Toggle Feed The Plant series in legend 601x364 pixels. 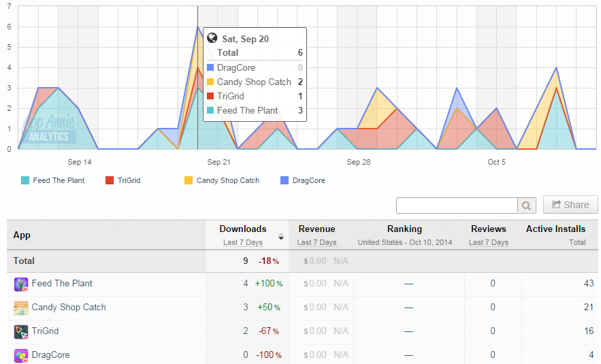point(53,180)
